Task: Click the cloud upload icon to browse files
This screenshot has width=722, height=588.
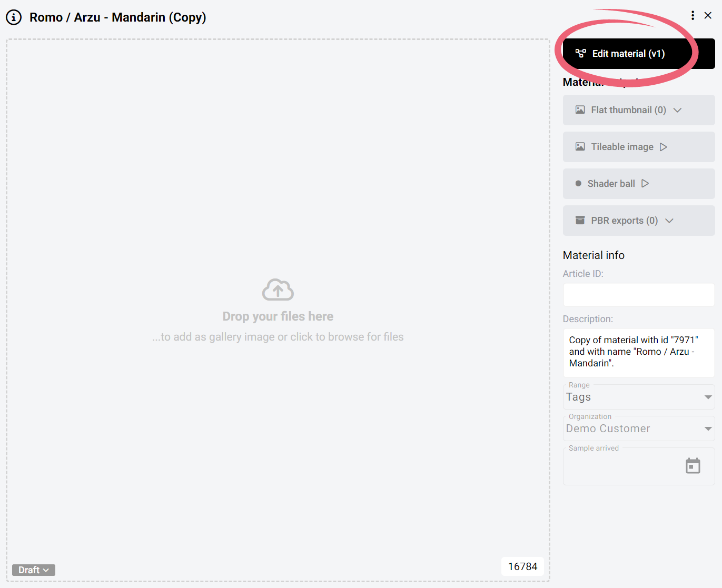Action: pos(278,290)
